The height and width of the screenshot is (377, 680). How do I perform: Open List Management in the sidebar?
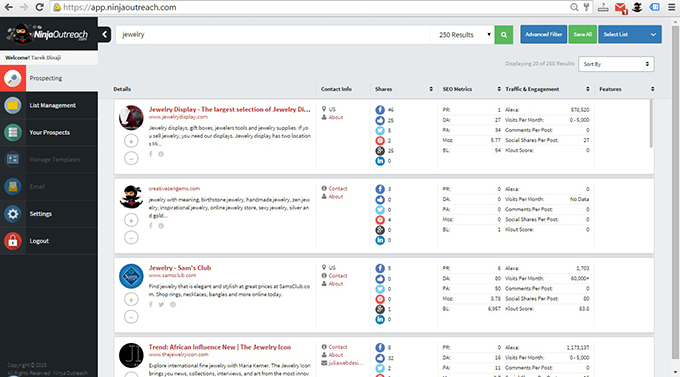49,105
